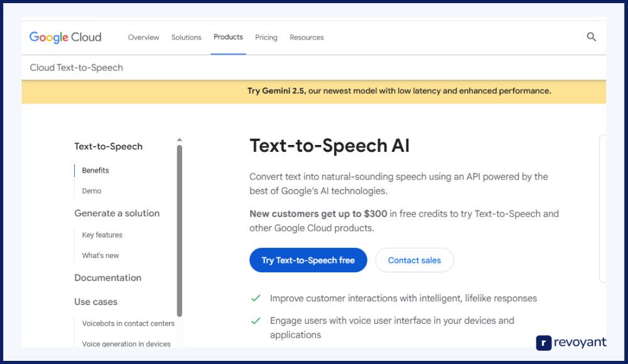Go to Key features in sidebar

pyautogui.click(x=102, y=235)
